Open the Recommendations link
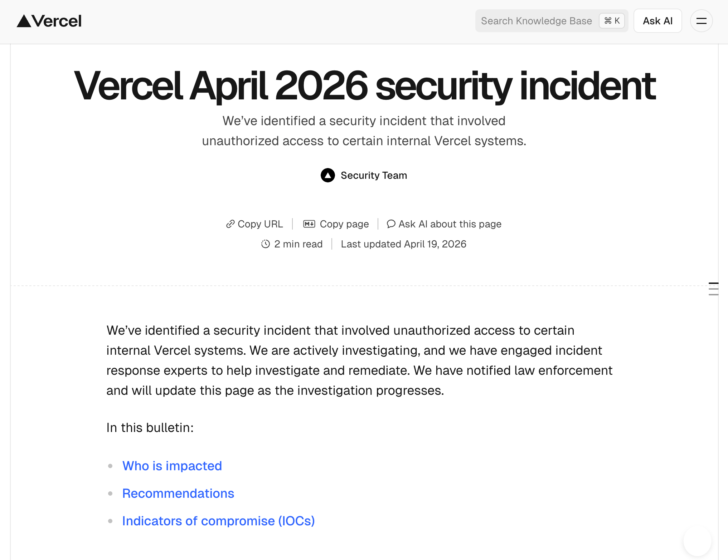 coord(178,493)
